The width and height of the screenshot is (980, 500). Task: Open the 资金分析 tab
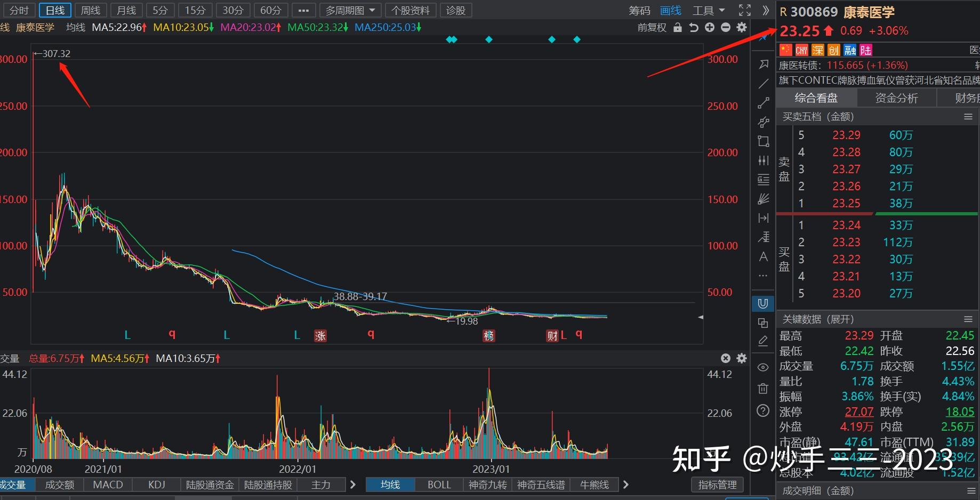896,98
